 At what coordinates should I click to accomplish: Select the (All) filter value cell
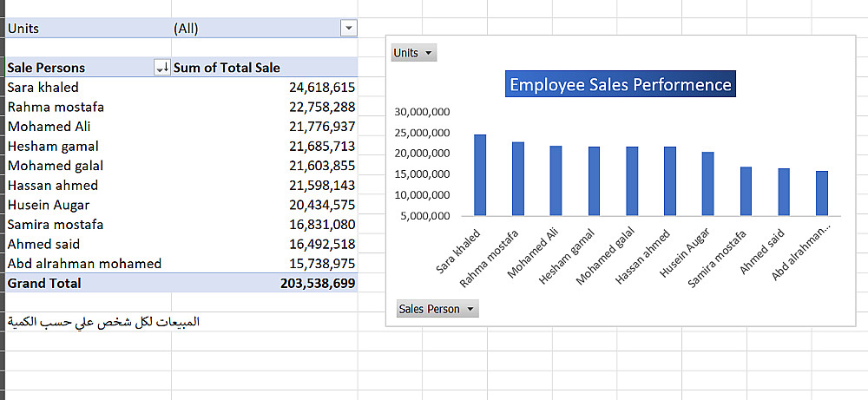(x=186, y=29)
